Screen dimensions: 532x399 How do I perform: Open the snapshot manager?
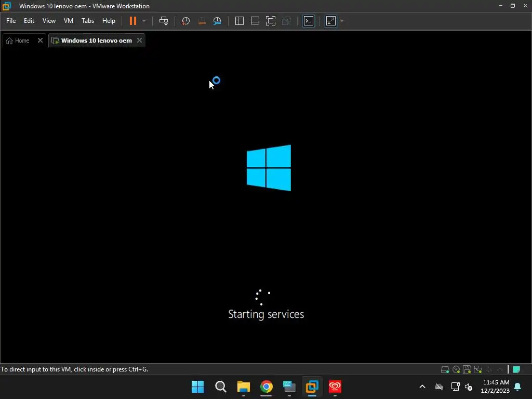coord(217,21)
